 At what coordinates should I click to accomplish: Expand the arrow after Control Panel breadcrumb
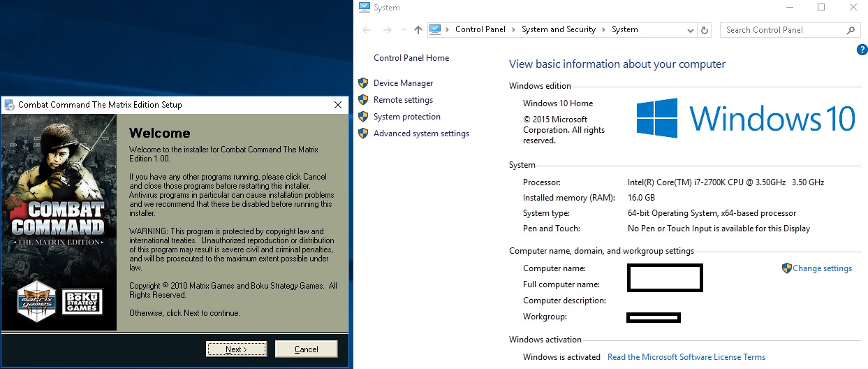click(514, 29)
